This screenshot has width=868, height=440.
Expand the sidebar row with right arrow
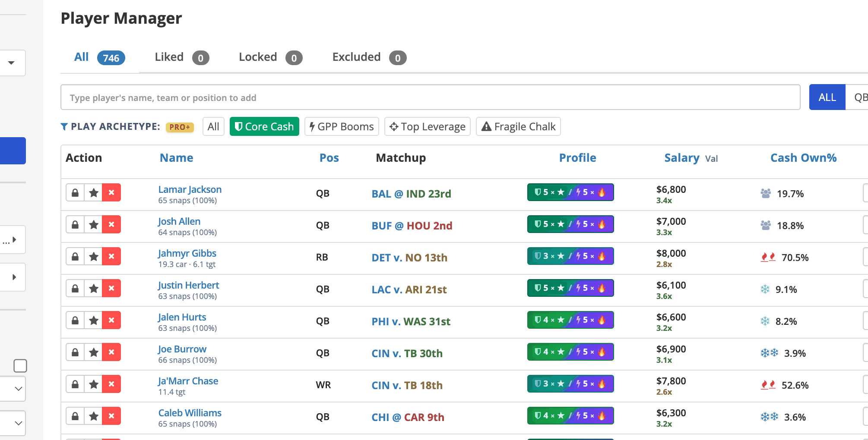[12, 277]
